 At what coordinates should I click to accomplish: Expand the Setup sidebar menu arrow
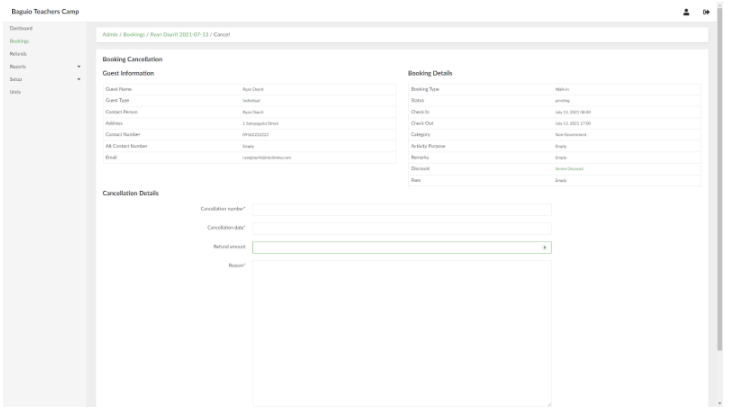coord(79,79)
